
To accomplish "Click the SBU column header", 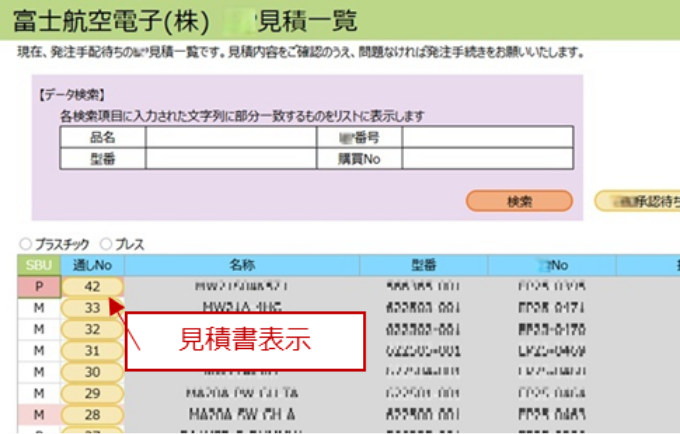I will (39, 265).
